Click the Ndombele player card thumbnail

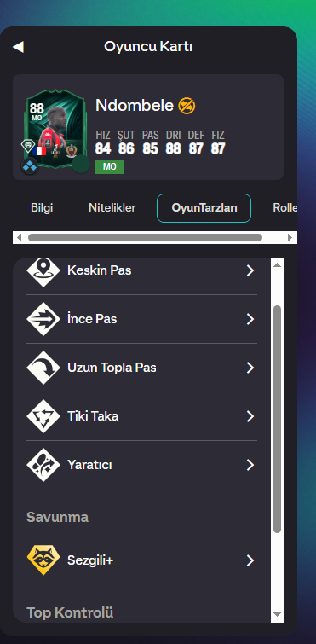click(x=55, y=128)
